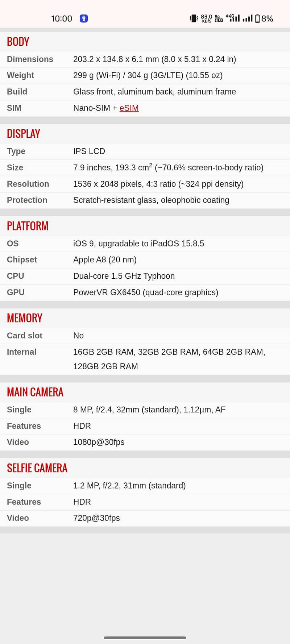Tap the SELFIE CAMERA section heading
This screenshot has width=290, height=644.
coord(37,468)
